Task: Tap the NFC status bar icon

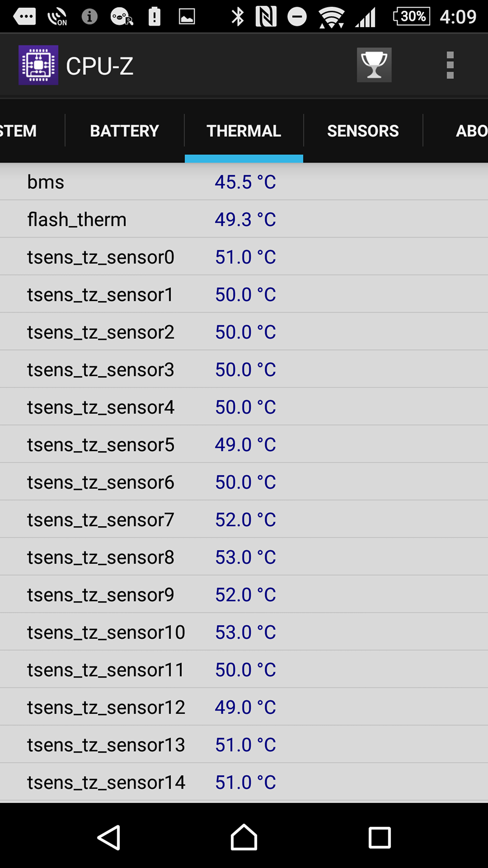Action: 266,17
